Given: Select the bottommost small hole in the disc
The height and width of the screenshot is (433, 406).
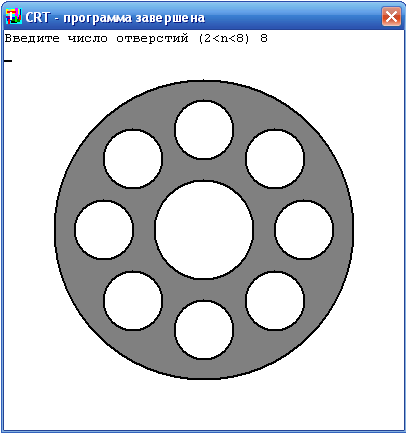Looking at the screenshot, I should pyautogui.click(x=204, y=330).
